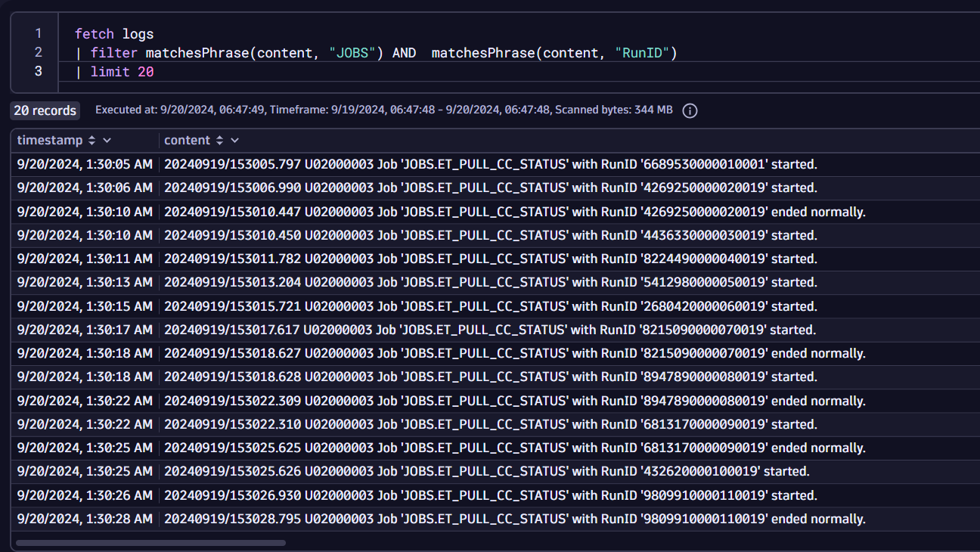The width and height of the screenshot is (980, 552).
Task: Click the 20 records badge
Action: [x=45, y=110]
